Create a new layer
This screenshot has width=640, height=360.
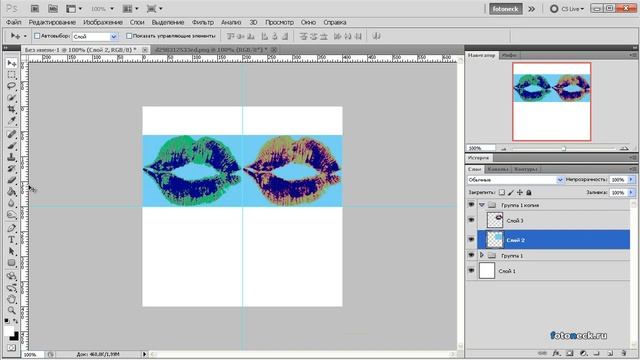point(610,353)
